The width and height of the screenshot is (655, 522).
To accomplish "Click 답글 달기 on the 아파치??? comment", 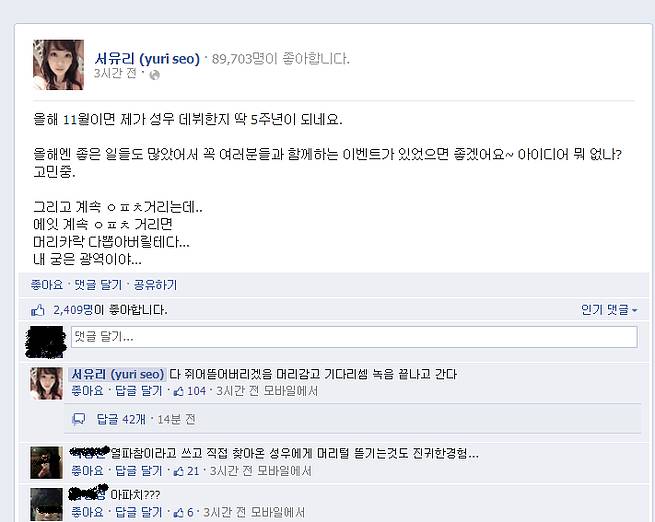I will pyautogui.click(x=138, y=512).
